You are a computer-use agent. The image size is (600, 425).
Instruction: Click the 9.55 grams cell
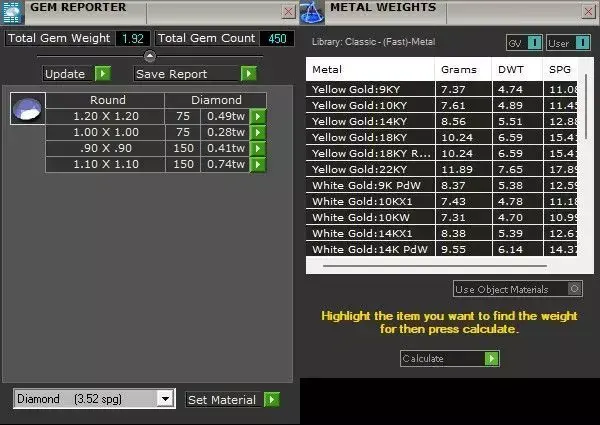pos(463,249)
